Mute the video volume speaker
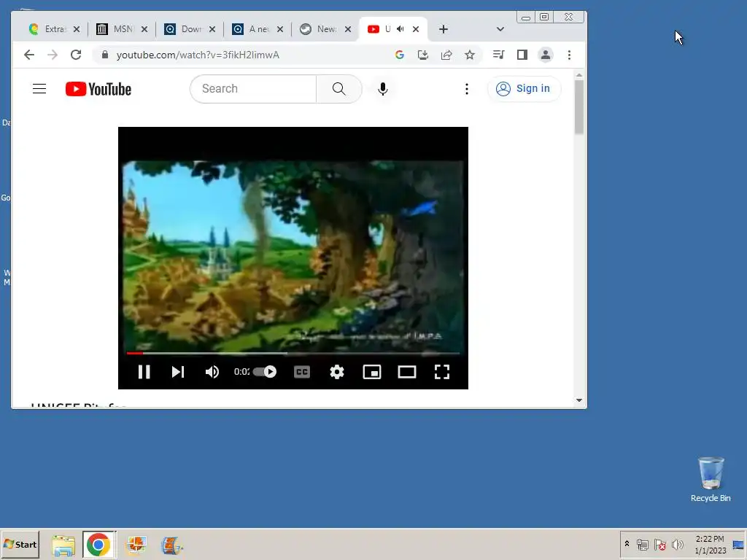Viewport: 747px width, 560px height. 212,372
